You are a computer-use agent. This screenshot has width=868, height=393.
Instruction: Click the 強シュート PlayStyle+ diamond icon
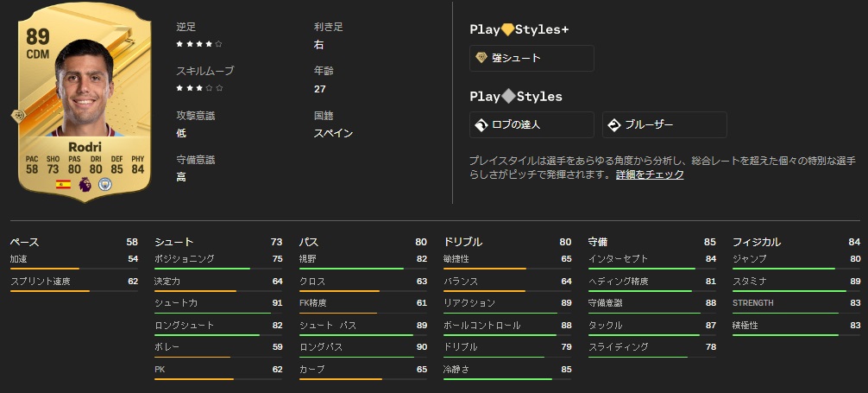(481, 58)
